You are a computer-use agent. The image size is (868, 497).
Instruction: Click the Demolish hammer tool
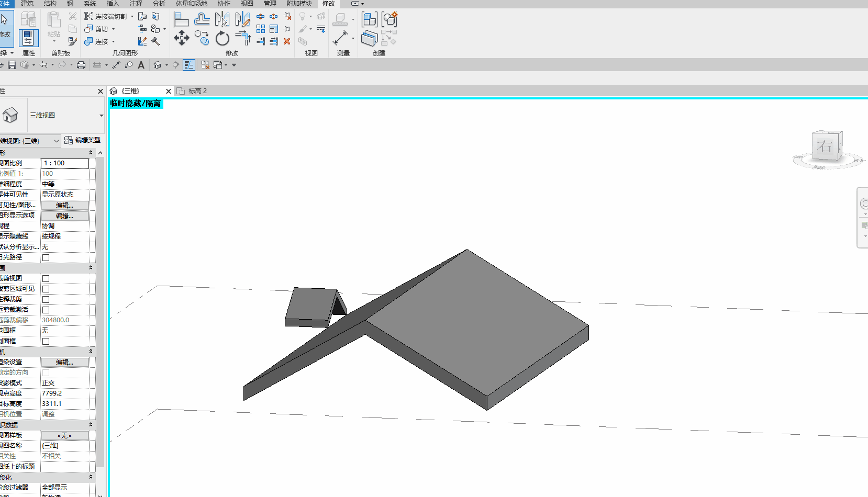pyautogui.click(x=155, y=41)
